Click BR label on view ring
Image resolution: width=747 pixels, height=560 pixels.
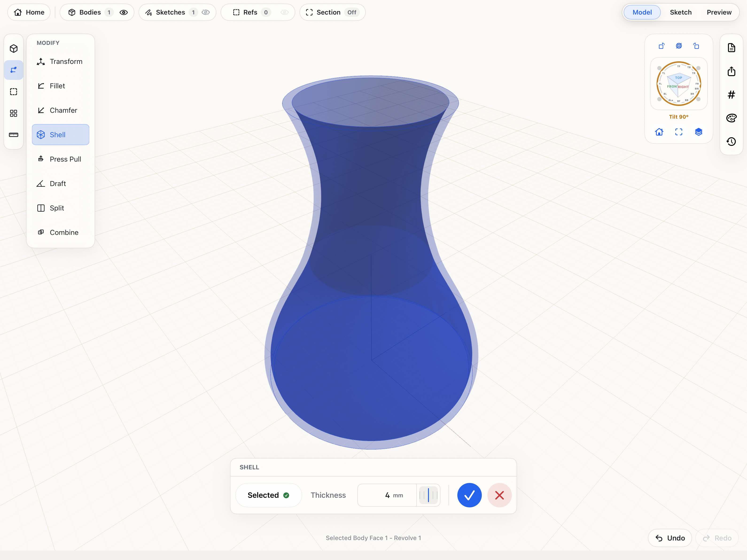pos(692,94)
